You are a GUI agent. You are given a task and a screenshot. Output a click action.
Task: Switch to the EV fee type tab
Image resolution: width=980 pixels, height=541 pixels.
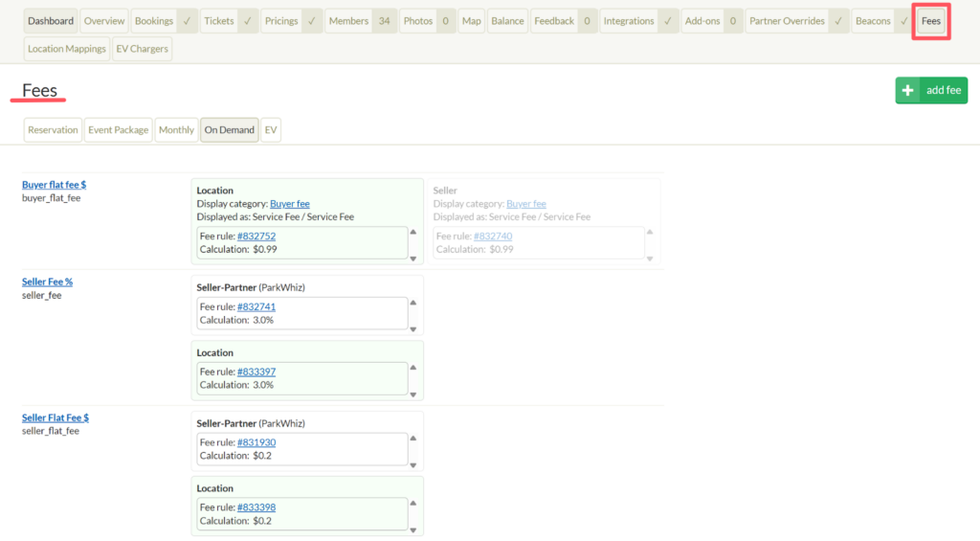click(x=271, y=130)
